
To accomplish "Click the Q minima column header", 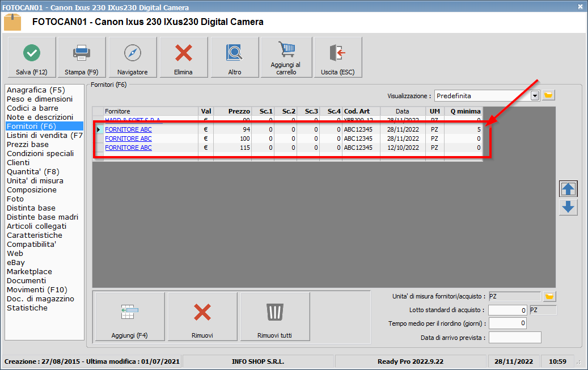I will coord(463,111).
